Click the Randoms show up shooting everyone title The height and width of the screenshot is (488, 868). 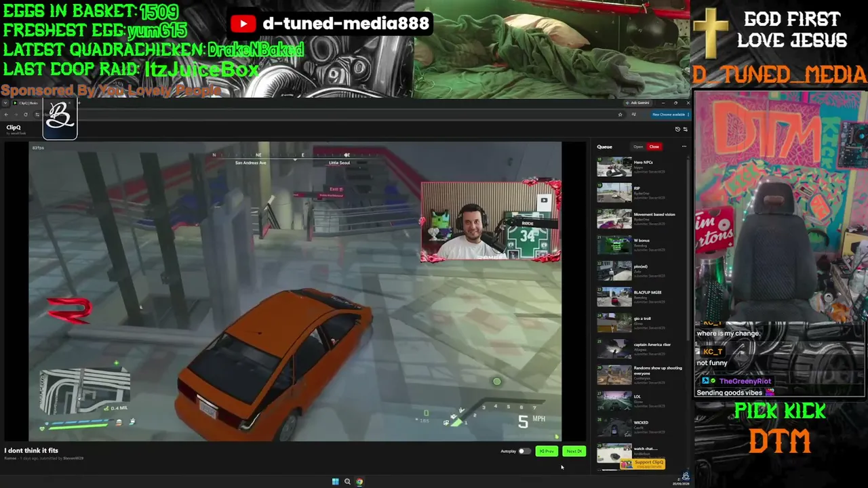coord(658,370)
